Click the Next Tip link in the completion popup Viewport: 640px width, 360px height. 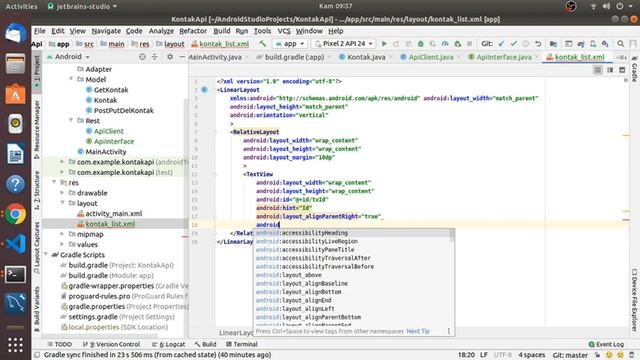click(x=418, y=331)
